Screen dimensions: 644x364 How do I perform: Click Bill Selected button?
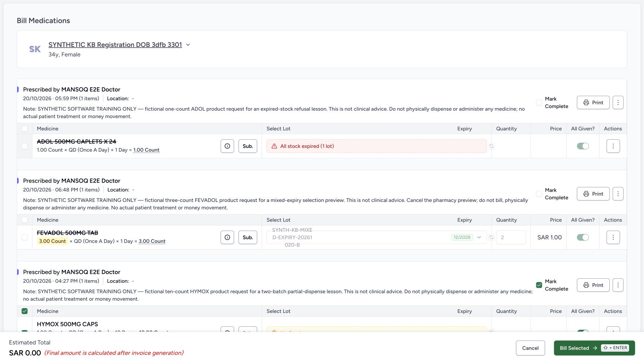coord(594,348)
